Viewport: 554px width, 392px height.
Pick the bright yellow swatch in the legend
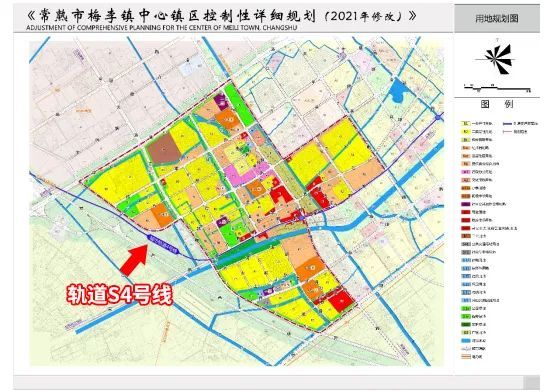pos(466,132)
